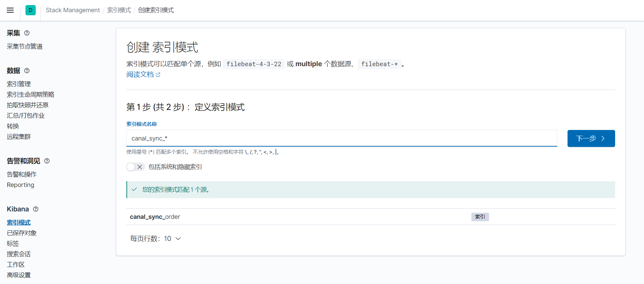Image resolution: width=644 pixels, height=284 pixels.
Task: Click help icon beside 告警和洞见 heading
Action: (x=47, y=161)
